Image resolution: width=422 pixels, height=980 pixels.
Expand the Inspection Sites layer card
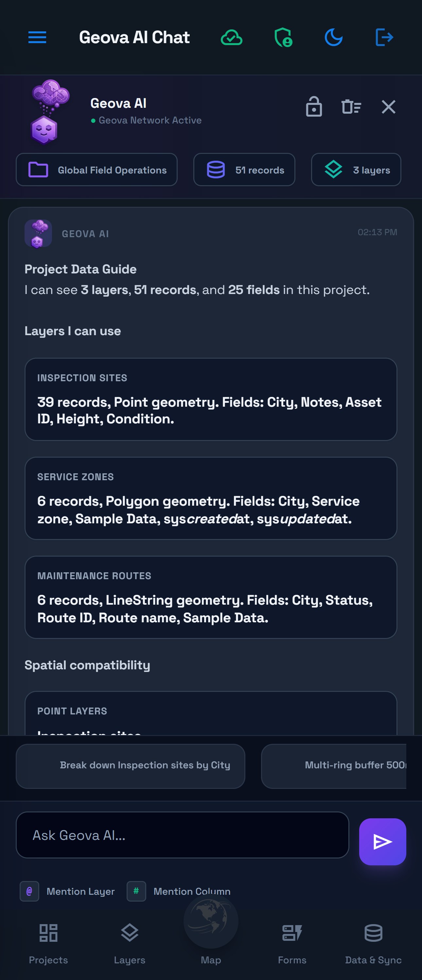[211, 399]
